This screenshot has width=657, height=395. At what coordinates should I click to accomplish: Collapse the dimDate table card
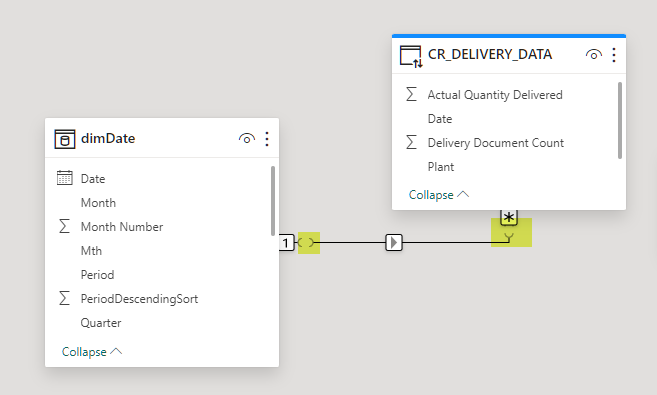click(x=92, y=352)
